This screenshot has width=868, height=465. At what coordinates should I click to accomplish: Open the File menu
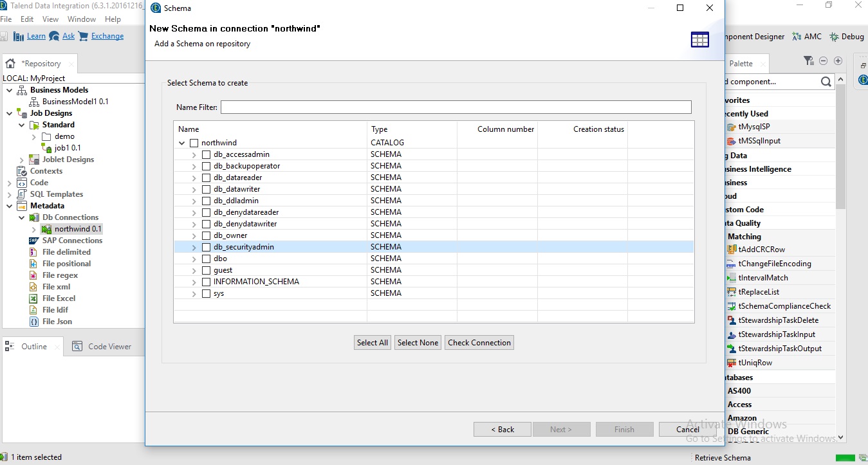pyautogui.click(x=6, y=19)
